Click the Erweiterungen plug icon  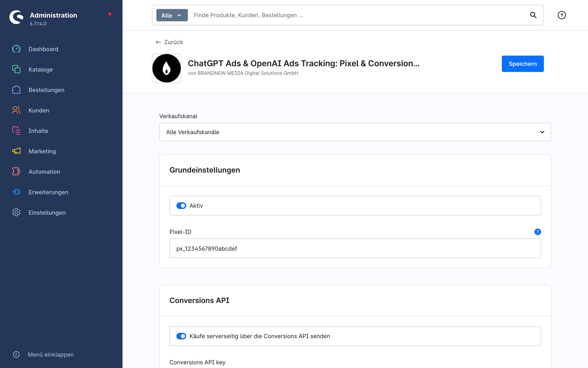tap(16, 192)
